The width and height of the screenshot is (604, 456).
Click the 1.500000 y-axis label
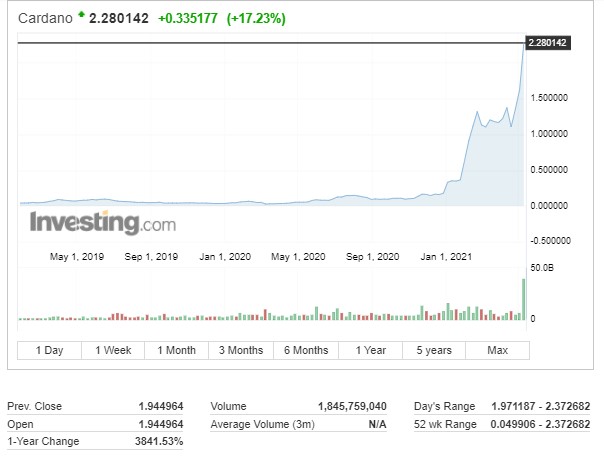click(549, 97)
